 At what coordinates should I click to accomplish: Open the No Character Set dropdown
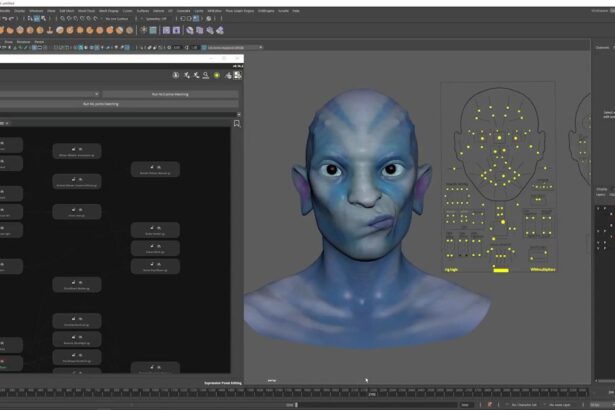524,405
